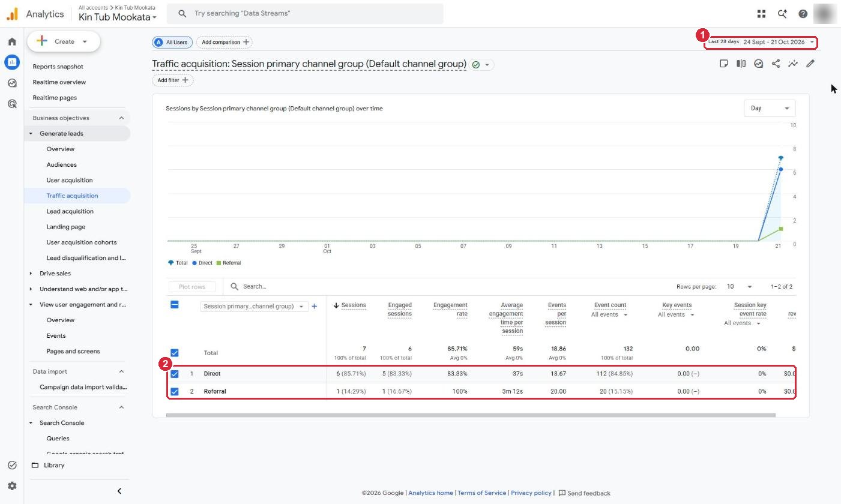Image resolution: width=841 pixels, height=504 pixels.
Task: Collapse the left navigation sidebar
Action: pyautogui.click(x=119, y=491)
